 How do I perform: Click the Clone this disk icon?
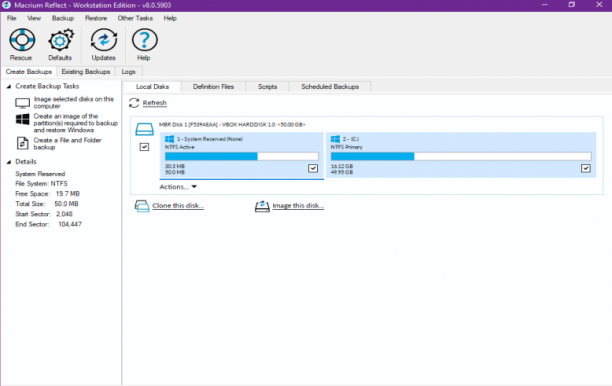(142, 206)
